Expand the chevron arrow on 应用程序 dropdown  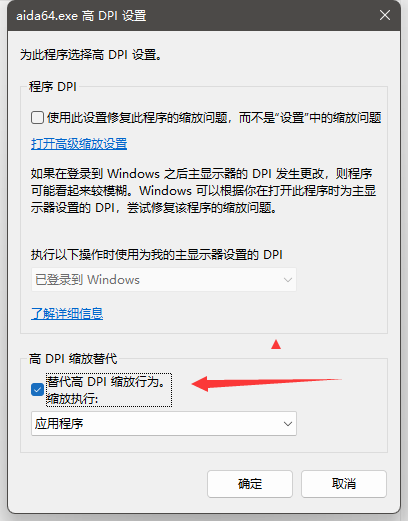(x=288, y=424)
